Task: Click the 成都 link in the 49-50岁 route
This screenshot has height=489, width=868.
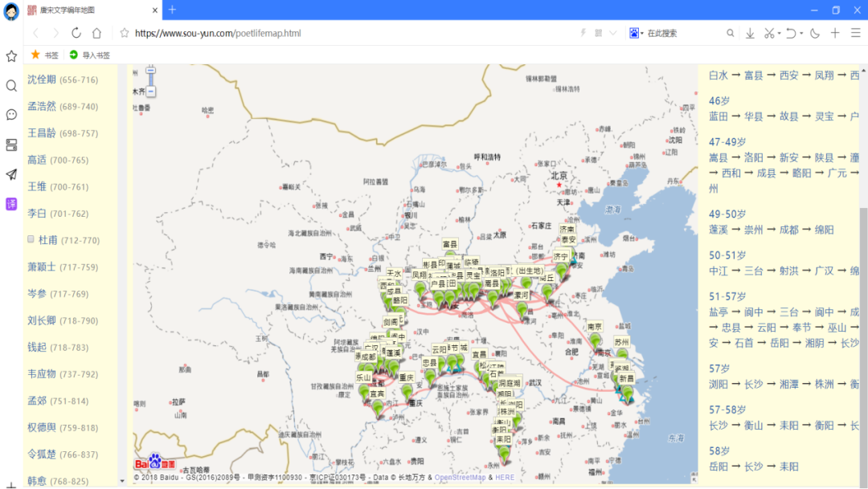Action: [789, 230]
